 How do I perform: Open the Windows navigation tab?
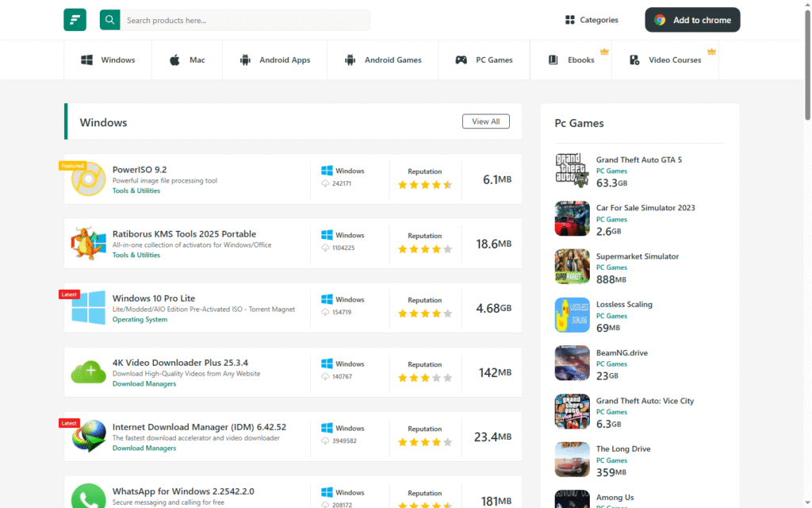click(108, 60)
